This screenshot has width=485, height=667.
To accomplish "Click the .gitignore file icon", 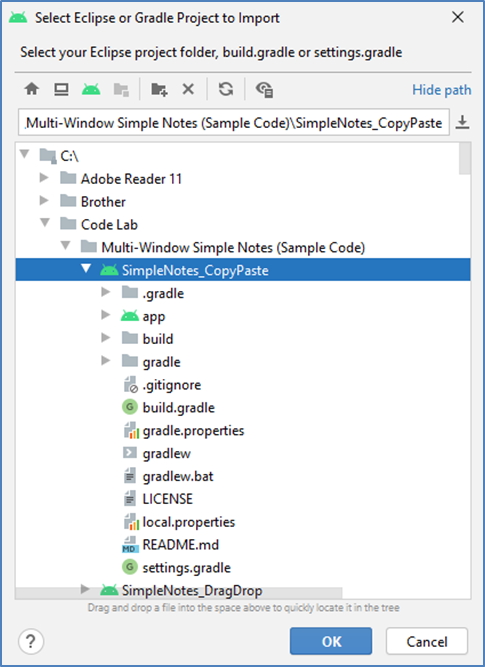I will tap(130, 385).
